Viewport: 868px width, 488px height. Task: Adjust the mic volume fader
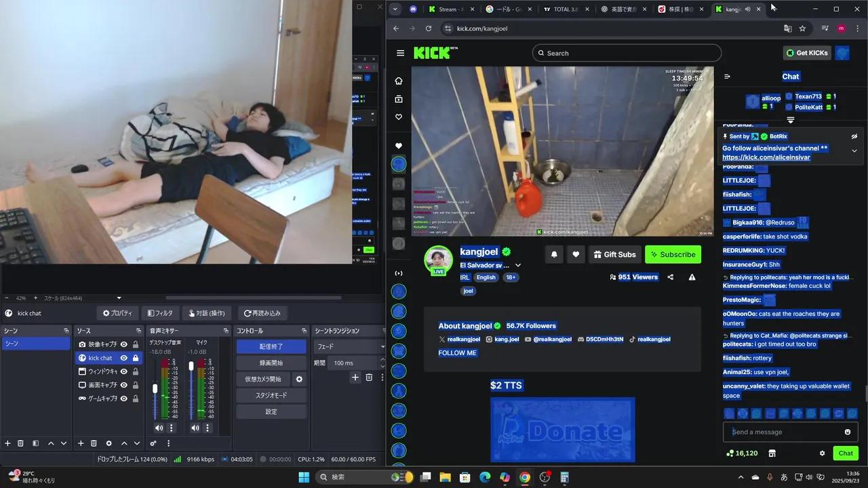(191, 366)
